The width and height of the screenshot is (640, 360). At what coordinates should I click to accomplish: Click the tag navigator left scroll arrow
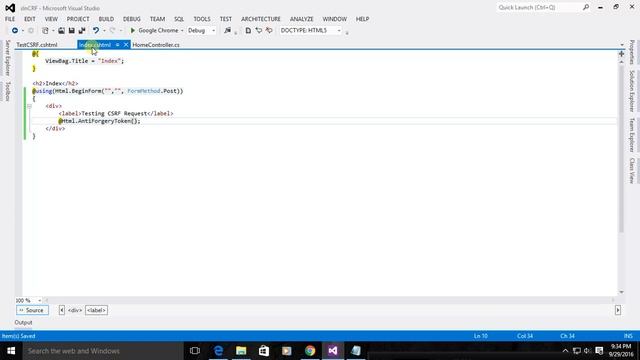62,310
